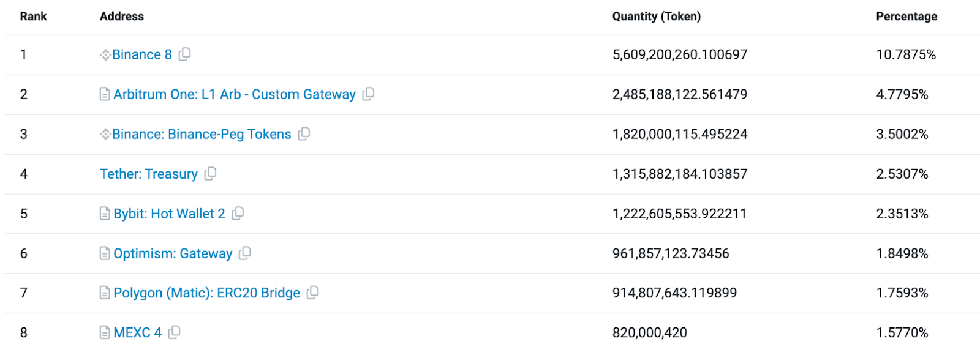Open the MEXC 4 address link

click(137, 333)
